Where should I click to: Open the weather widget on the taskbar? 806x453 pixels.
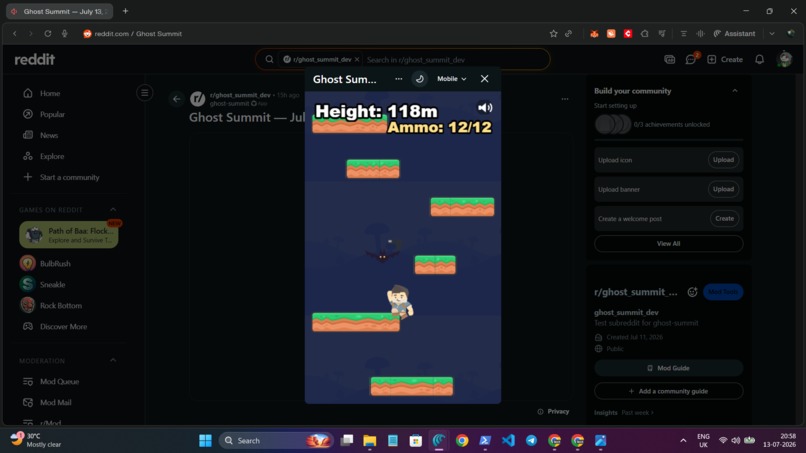point(36,440)
